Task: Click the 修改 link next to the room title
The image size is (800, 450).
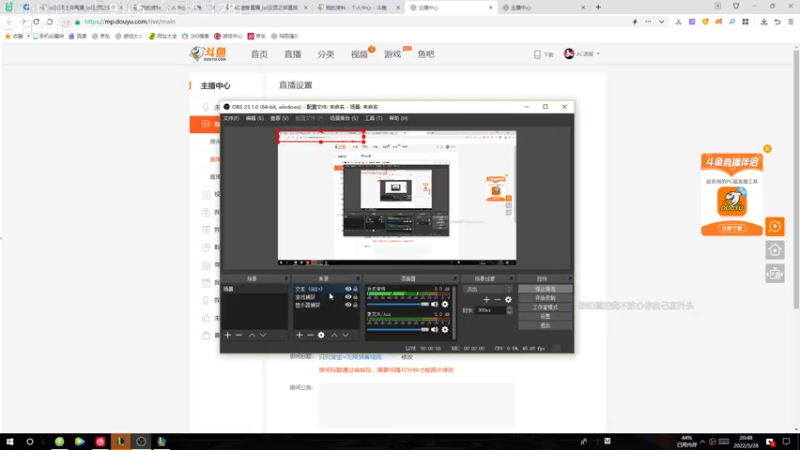Action: (x=407, y=357)
